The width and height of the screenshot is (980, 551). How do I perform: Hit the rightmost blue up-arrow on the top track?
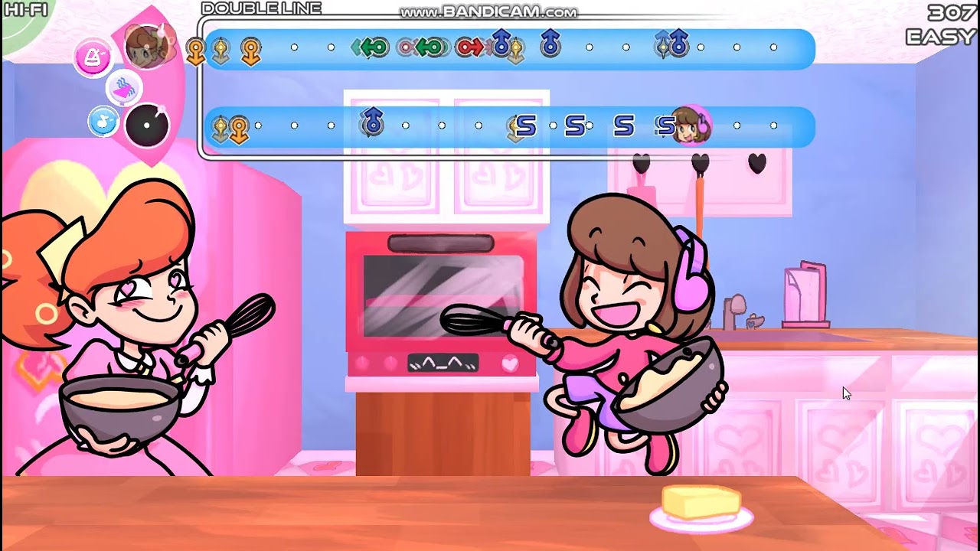tap(678, 44)
